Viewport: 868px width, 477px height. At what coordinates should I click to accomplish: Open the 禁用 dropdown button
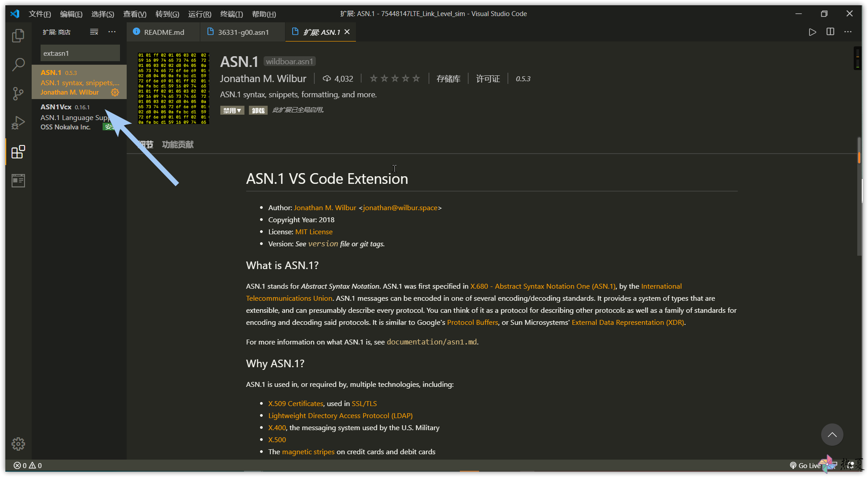[x=232, y=110]
